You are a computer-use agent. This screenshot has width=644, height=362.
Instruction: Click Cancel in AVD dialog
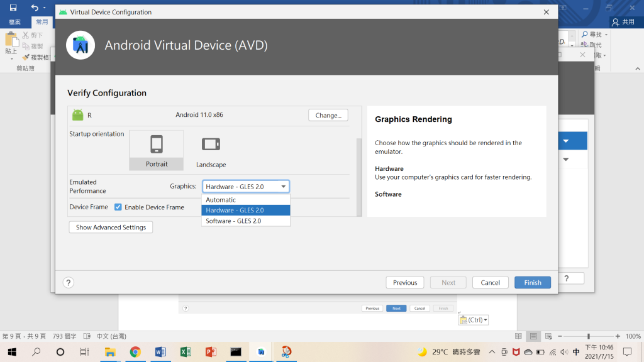(x=491, y=282)
